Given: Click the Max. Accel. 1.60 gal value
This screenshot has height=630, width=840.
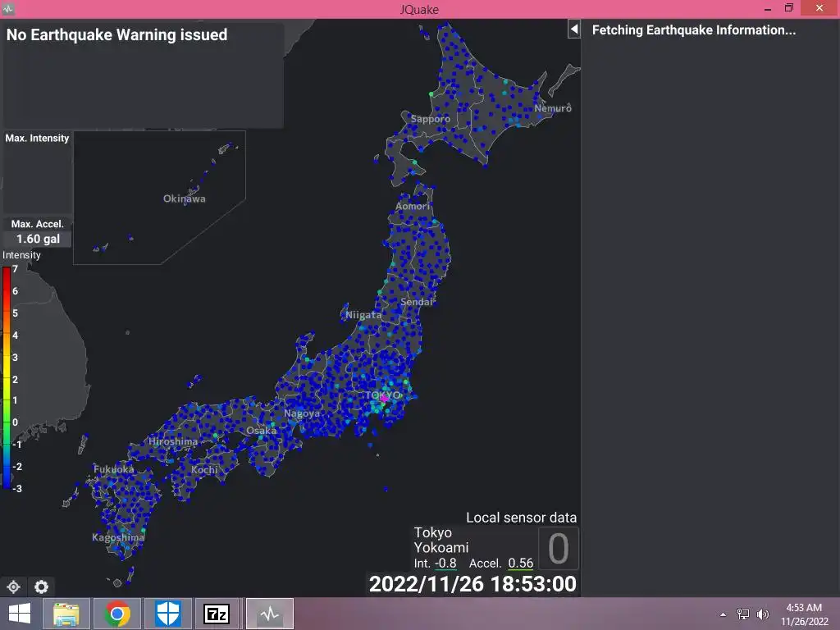Looking at the screenshot, I should pos(38,239).
